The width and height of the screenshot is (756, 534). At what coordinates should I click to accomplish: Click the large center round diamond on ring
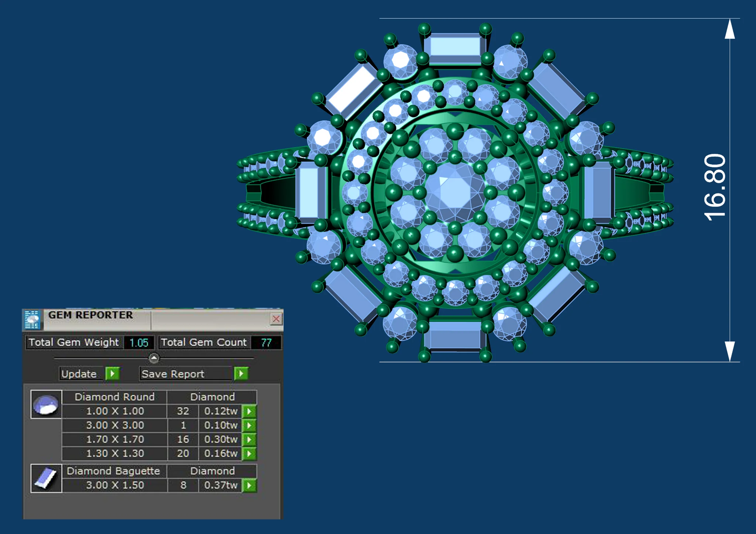tap(455, 192)
